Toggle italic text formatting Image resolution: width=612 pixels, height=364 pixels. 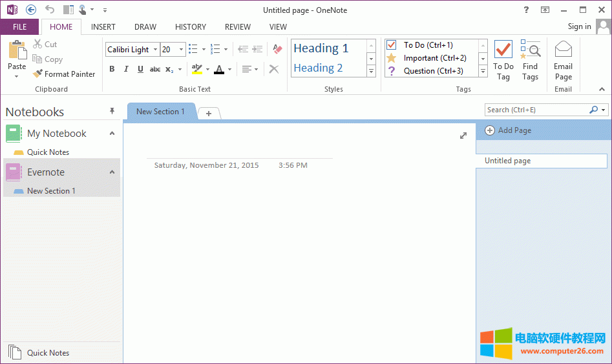coord(126,69)
